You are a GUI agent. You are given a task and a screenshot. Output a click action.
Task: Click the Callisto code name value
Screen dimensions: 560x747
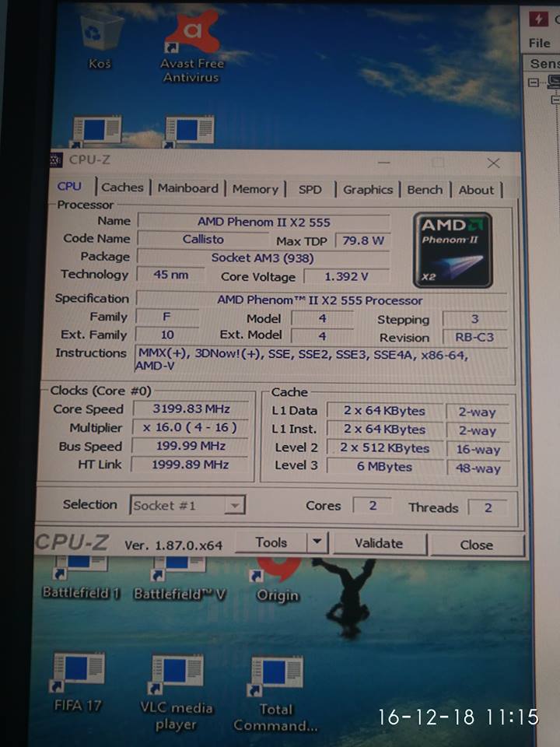tap(203, 239)
